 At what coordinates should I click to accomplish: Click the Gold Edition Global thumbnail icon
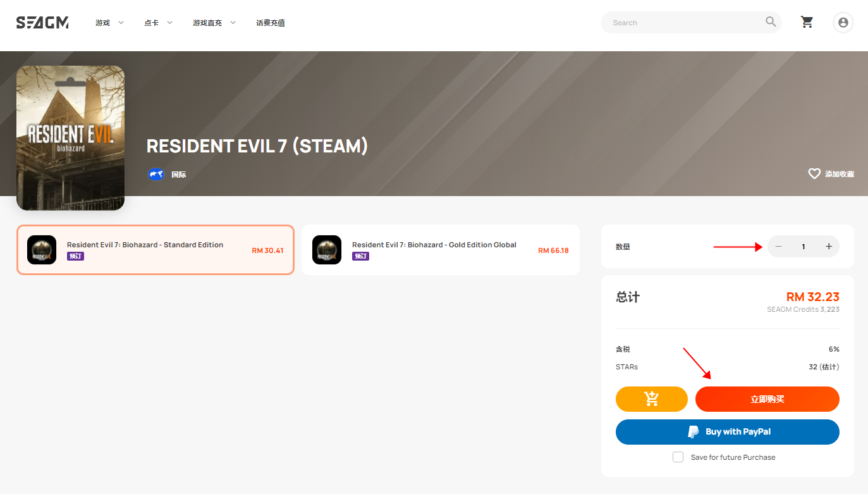point(327,250)
